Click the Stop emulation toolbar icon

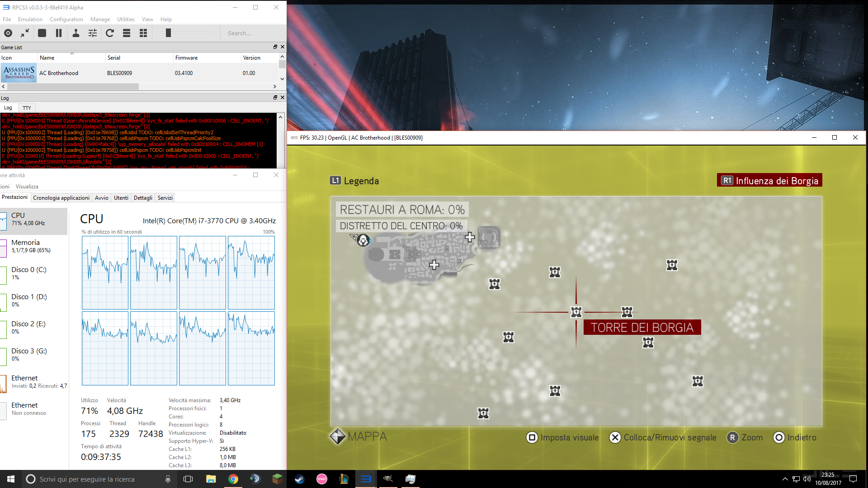[x=42, y=33]
